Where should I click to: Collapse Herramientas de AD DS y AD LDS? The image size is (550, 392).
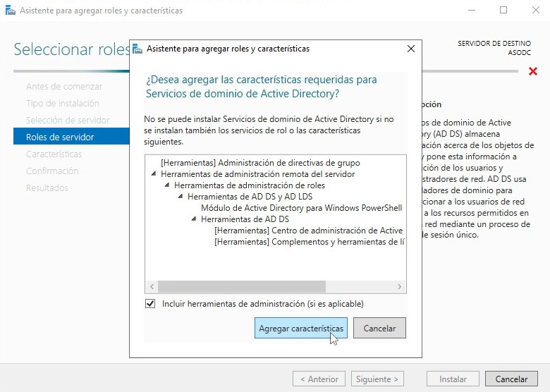coord(181,197)
